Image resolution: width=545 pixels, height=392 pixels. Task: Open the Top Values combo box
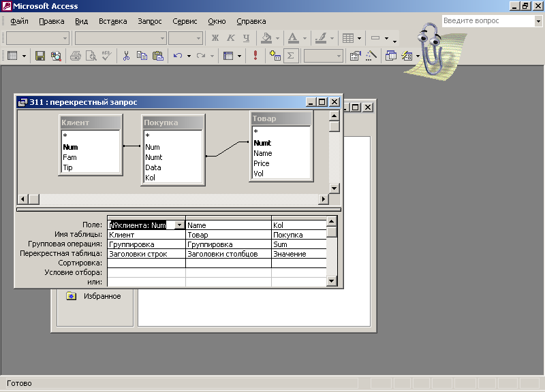click(323, 56)
